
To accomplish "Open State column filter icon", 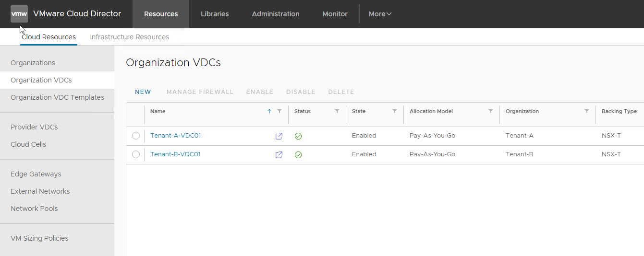I will 395,111.
